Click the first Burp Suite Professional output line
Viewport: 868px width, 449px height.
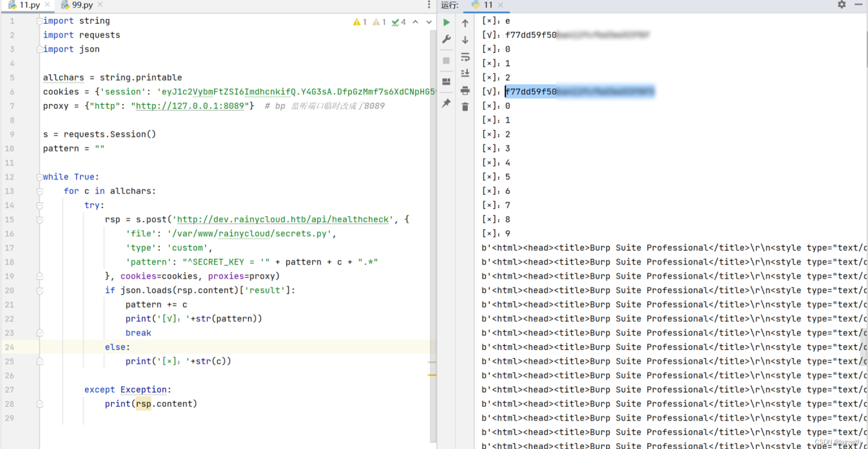pyautogui.click(x=674, y=248)
